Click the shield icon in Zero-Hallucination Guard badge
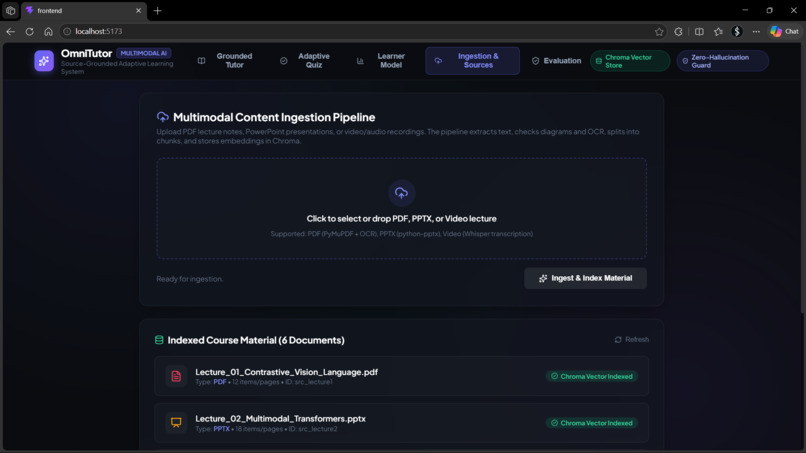The image size is (806, 453). tap(685, 61)
